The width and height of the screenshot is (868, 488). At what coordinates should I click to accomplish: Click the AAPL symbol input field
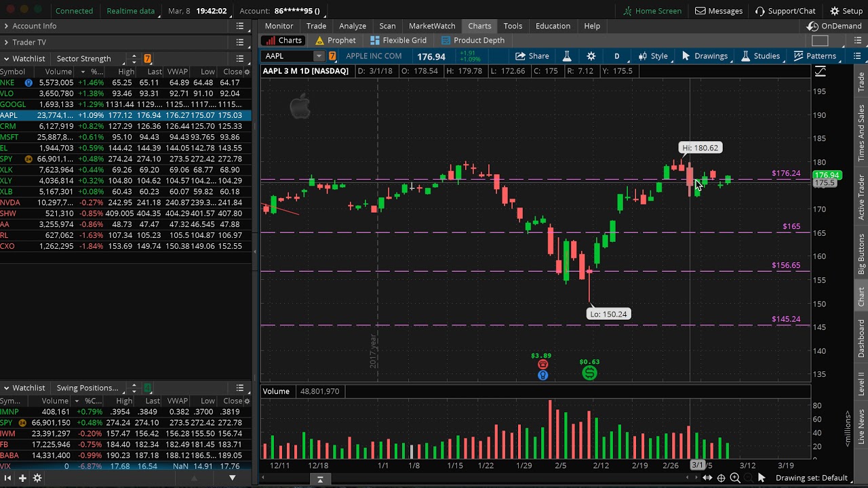coord(288,56)
